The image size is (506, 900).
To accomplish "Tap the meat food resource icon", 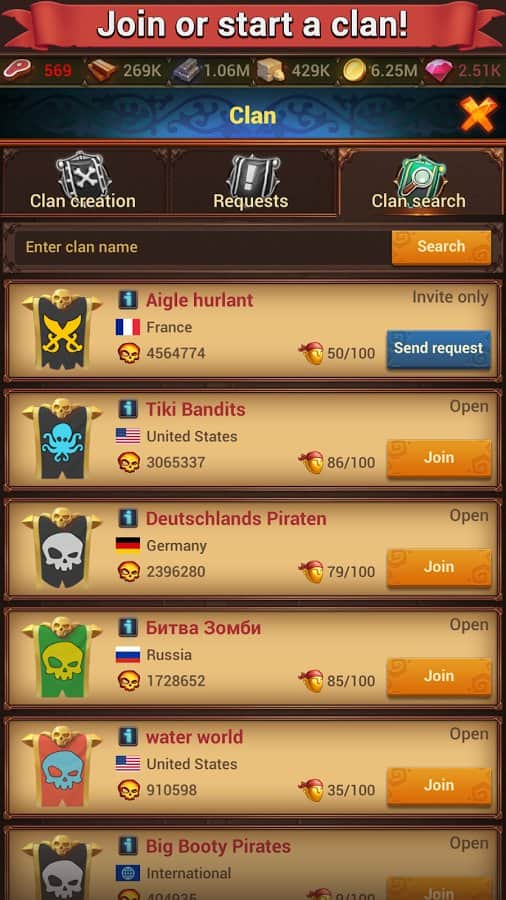I will click(17, 71).
